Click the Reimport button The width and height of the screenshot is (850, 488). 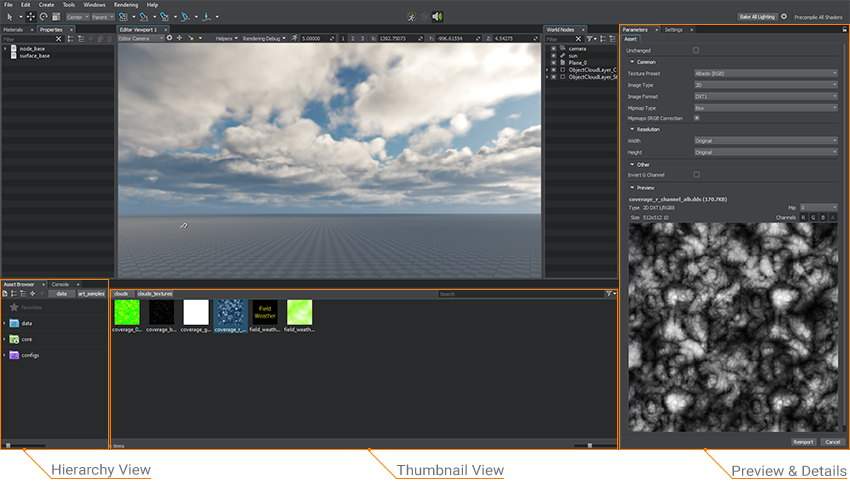tap(803, 441)
